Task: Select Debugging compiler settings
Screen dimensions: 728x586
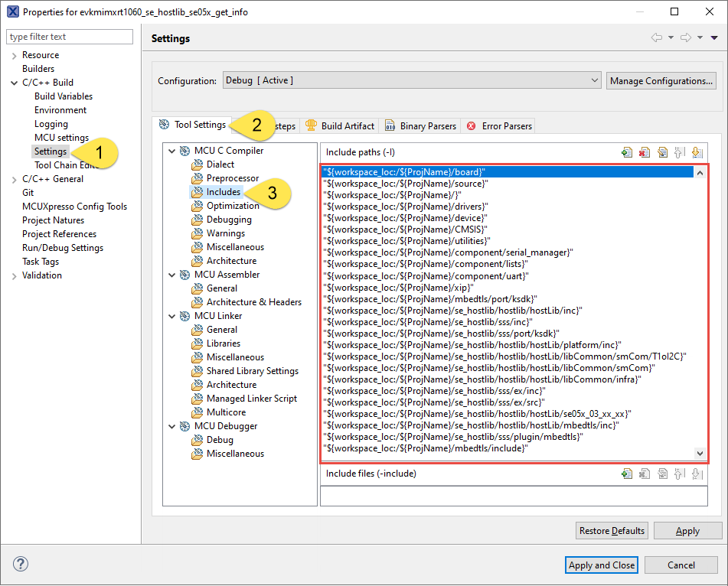Action: [229, 220]
